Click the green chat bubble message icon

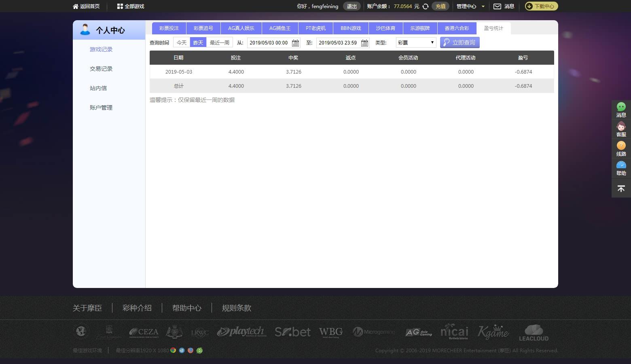click(x=621, y=107)
